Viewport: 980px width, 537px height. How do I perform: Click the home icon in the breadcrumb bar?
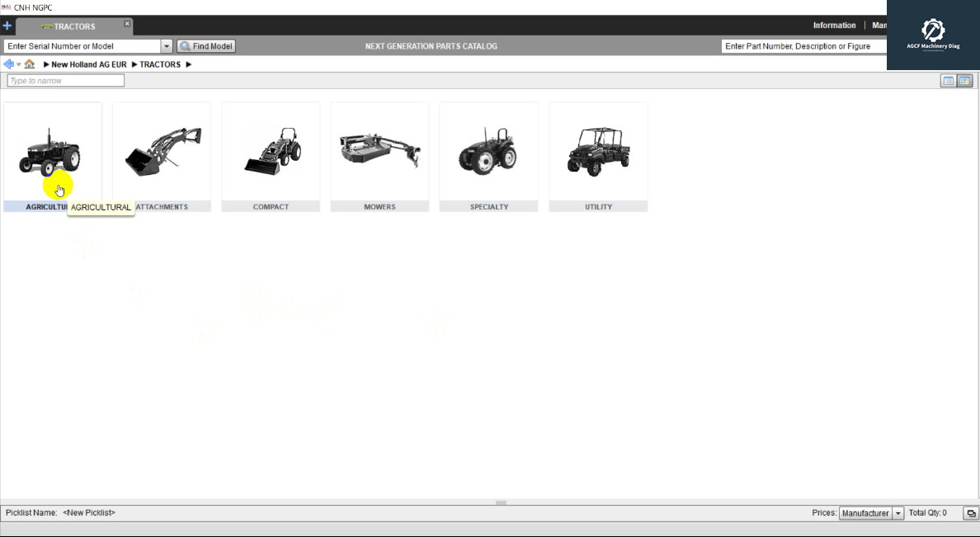[30, 64]
